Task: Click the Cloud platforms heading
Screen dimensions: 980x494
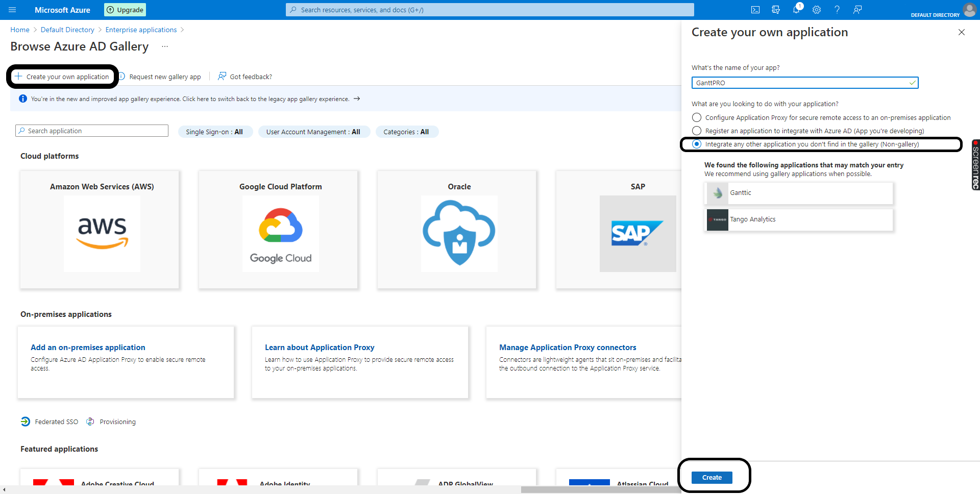Action: pyautogui.click(x=50, y=156)
